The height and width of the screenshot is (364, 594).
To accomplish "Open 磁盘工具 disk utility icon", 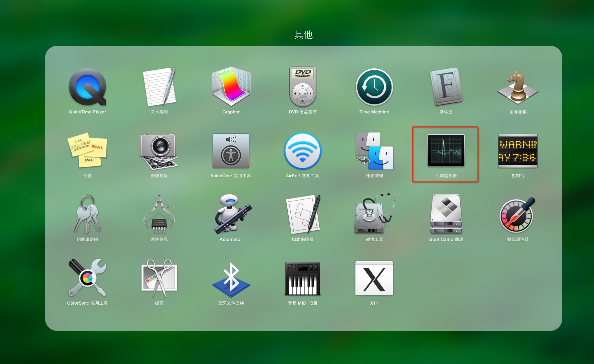I will 374,214.
